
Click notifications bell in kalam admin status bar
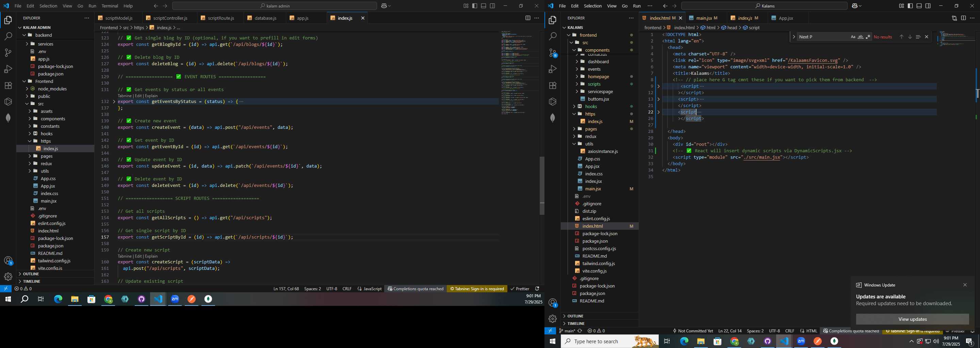click(x=537, y=289)
